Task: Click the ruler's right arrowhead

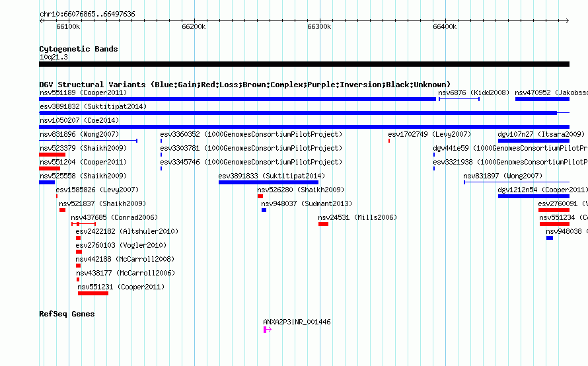Action: point(568,21)
